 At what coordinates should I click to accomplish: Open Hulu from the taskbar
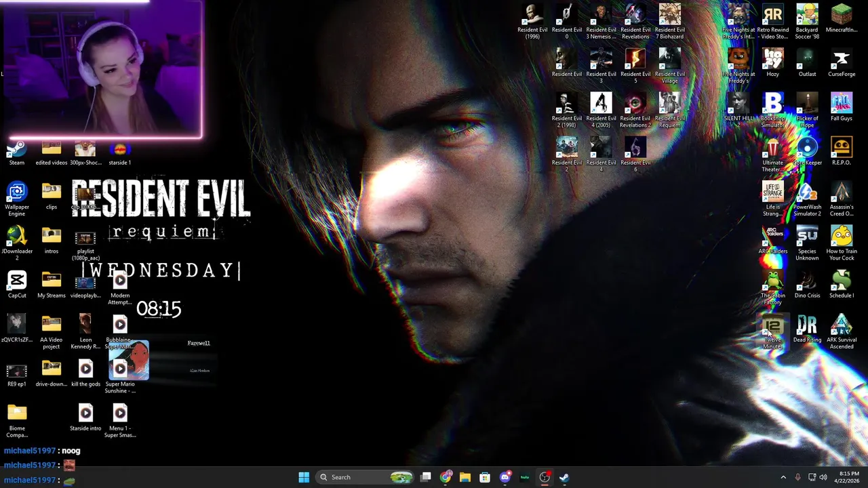[525, 477]
